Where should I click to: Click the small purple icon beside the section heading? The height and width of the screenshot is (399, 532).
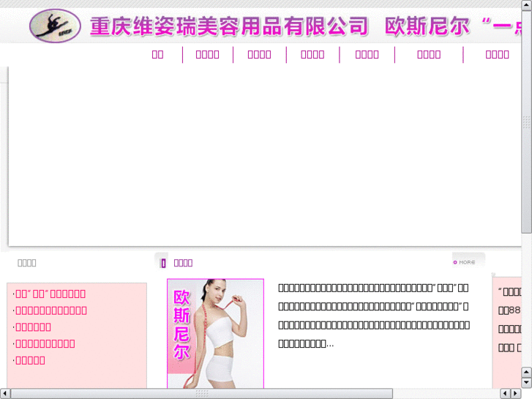(x=163, y=263)
